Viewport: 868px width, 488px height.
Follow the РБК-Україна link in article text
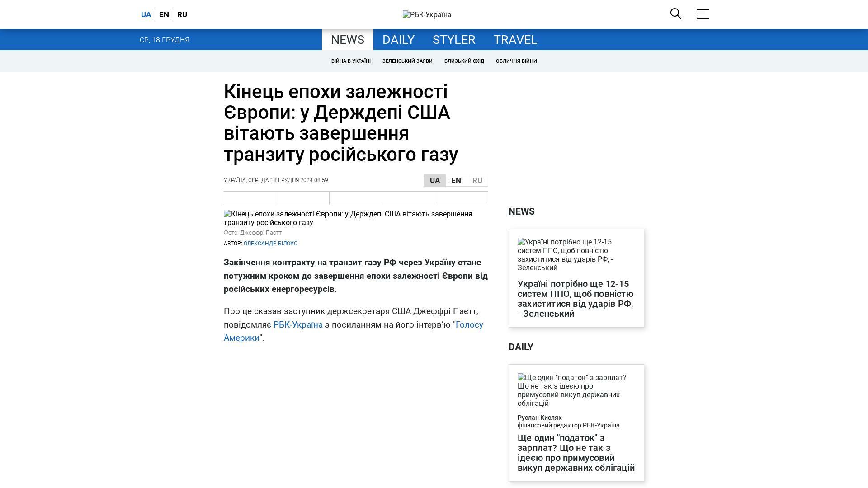(298, 325)
